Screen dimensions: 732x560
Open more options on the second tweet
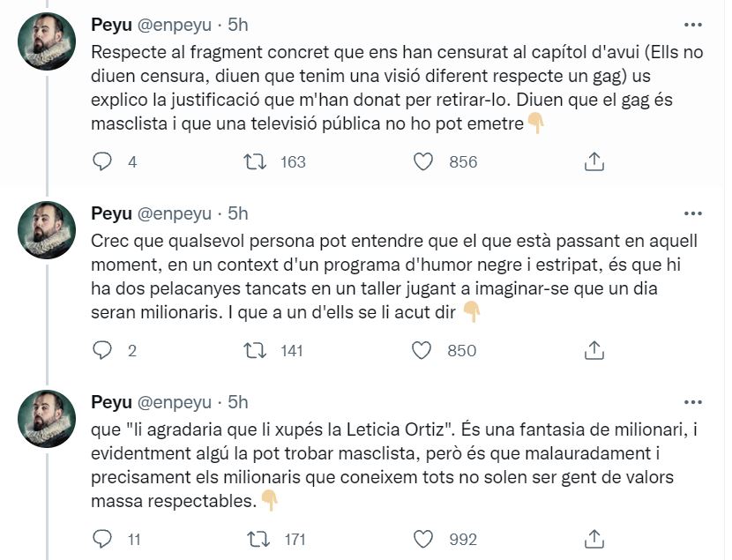click(x=694, y=213)
